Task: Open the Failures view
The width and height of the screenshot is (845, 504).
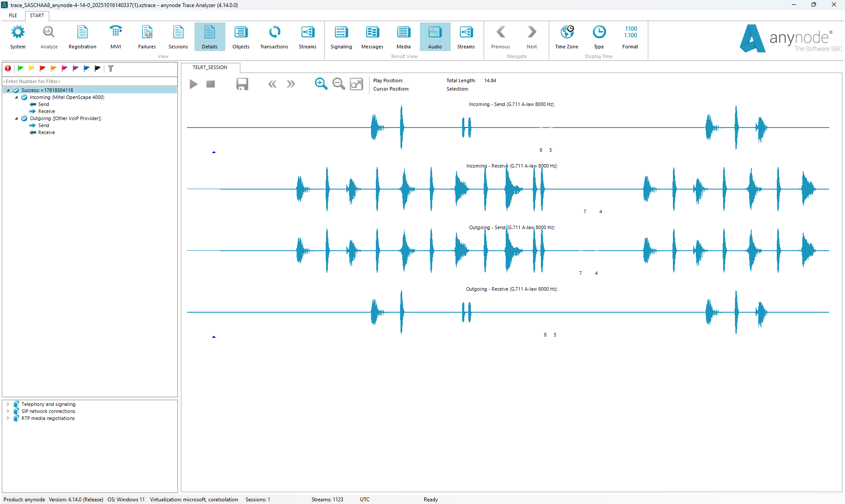Action: coord(147,37)
